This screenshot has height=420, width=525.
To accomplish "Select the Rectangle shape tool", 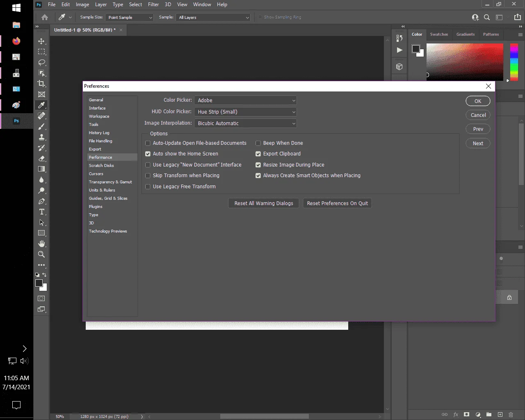I will tap(41, 233).
